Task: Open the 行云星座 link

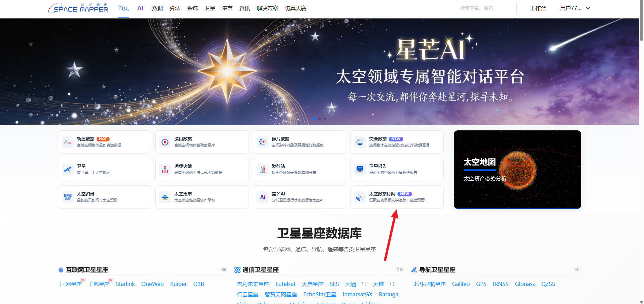Action: (248, 295)
